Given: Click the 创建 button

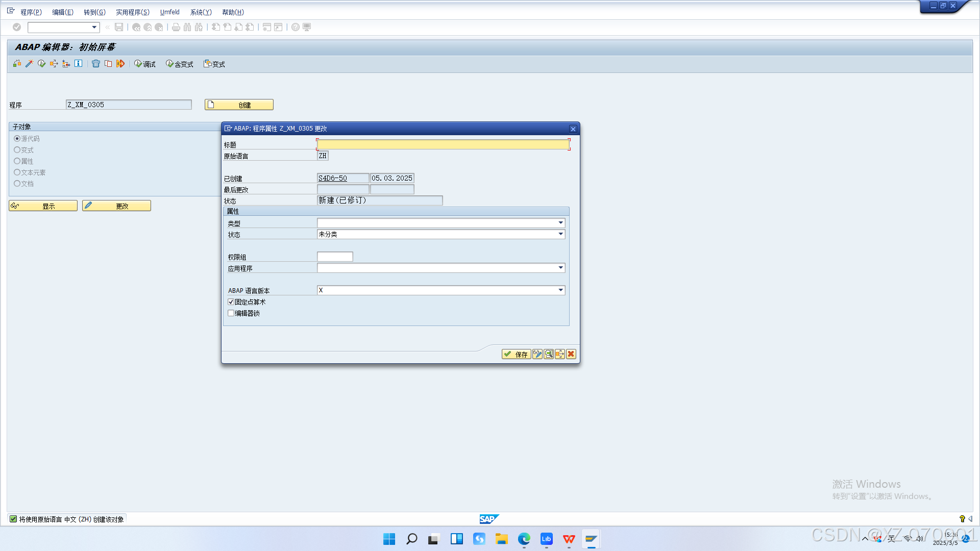Looking at the screenshot, I should coord(239,105).
